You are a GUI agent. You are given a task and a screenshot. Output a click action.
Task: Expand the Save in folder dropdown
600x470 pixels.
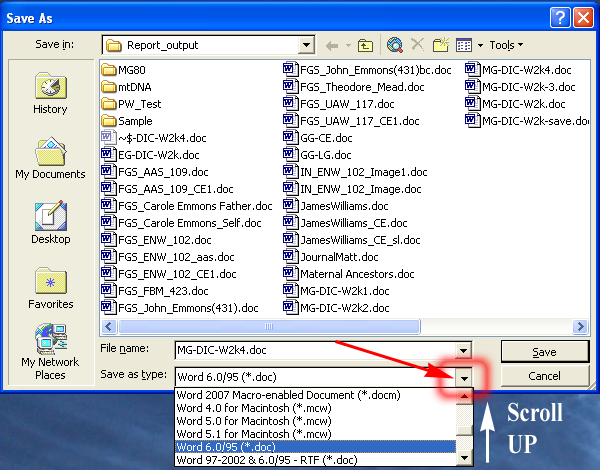tap(306, 45)
